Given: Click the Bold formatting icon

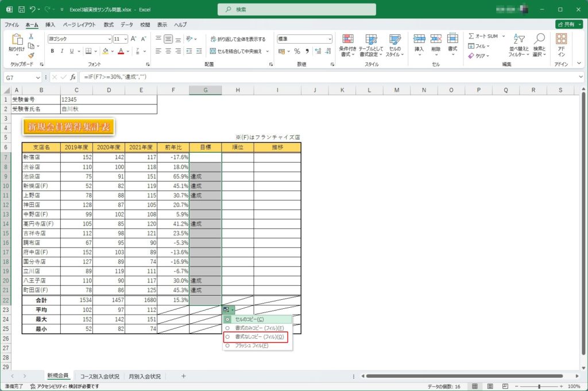Looking at the screenshot, I should tap(52, 51).
